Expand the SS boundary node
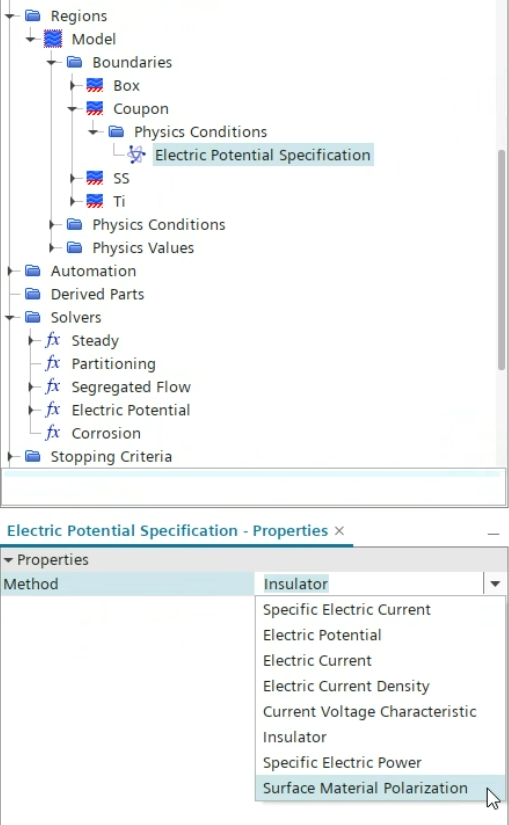The height and width of the screenshot is (825, 509). pos(73,178)
